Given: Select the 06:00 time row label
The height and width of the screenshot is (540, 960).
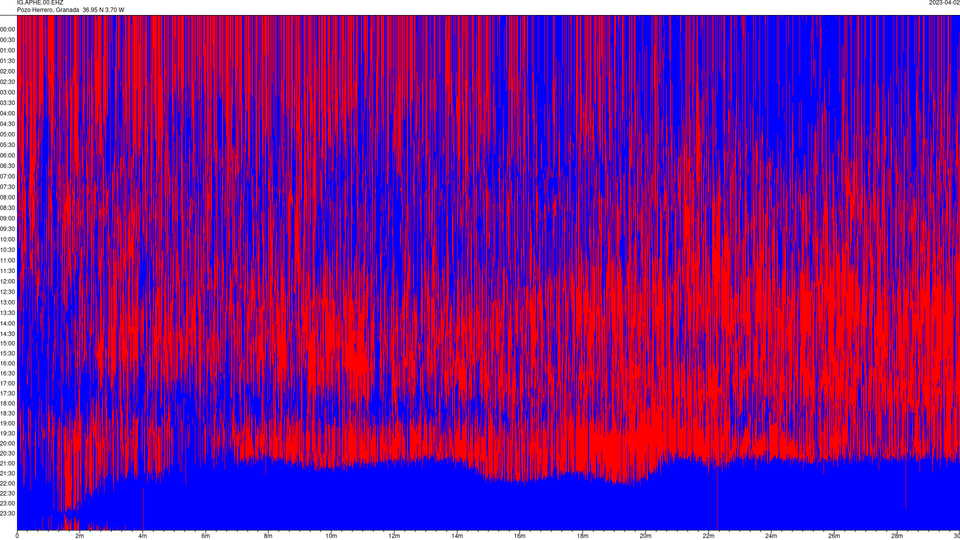Looking at the screenshot, I should pyautogui.click(x=7, y=156).
